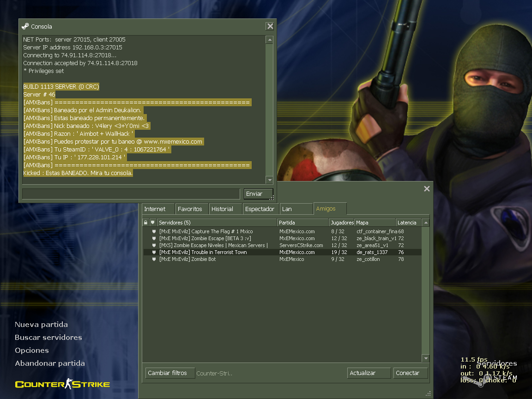The image size is (532, 399).
Task: Click the Counter-Stri.. filter text
Action: coord(214,373)
